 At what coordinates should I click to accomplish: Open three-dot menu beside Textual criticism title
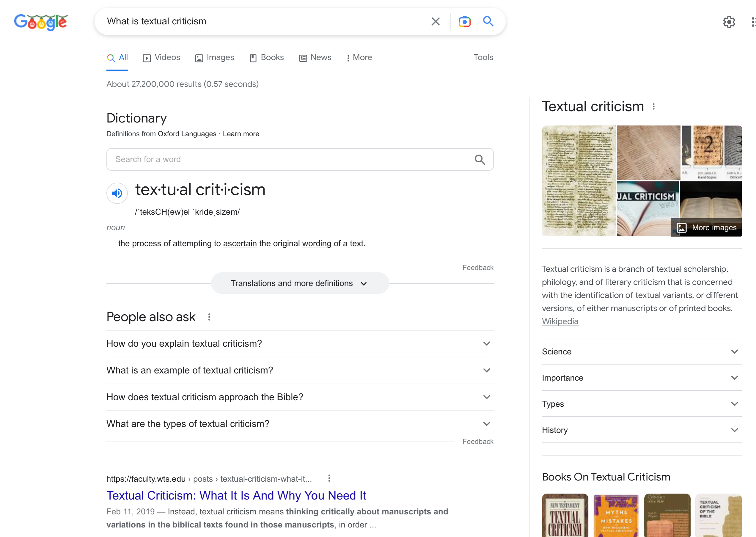click(653, 107)
